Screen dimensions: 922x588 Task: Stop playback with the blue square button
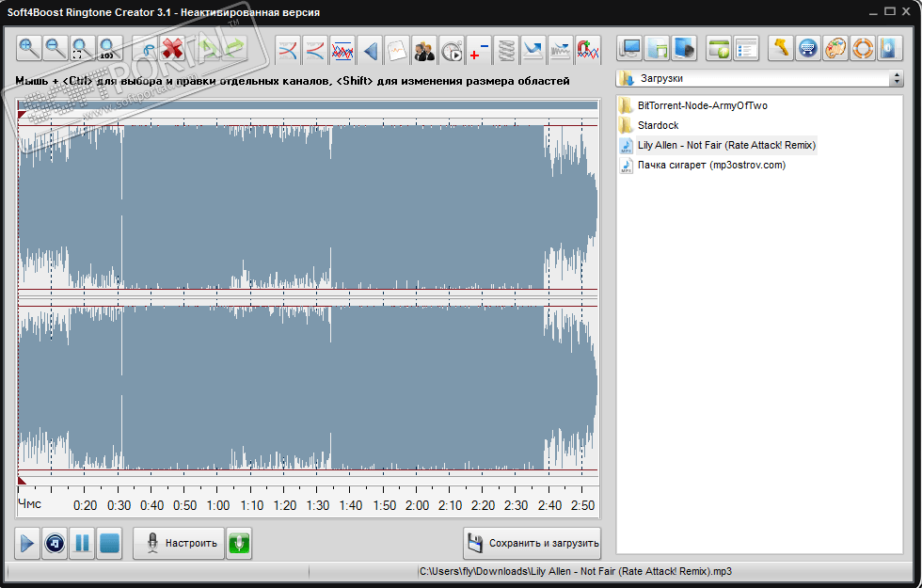(109, 544)
